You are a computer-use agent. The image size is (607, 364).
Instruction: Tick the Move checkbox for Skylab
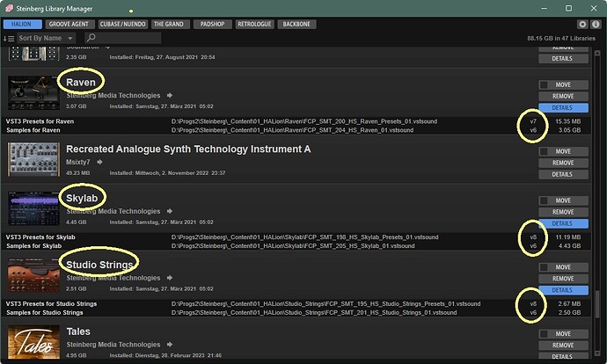[x=544, y=200]
